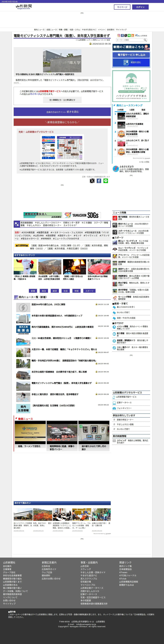The width and height of the screenshot is (164, 644).
Task: Open the 県内十大ニュース black icon
Action: [115, 225]
